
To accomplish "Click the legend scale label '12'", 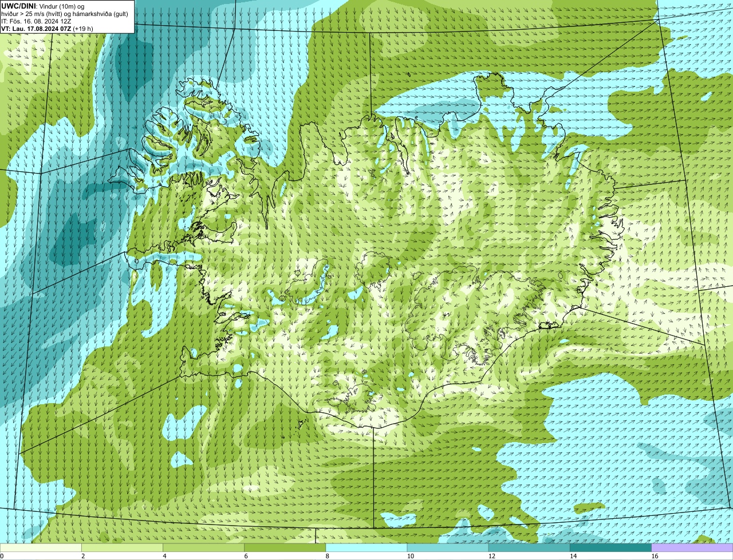I will pyautogui.click(x=492, y=556).
